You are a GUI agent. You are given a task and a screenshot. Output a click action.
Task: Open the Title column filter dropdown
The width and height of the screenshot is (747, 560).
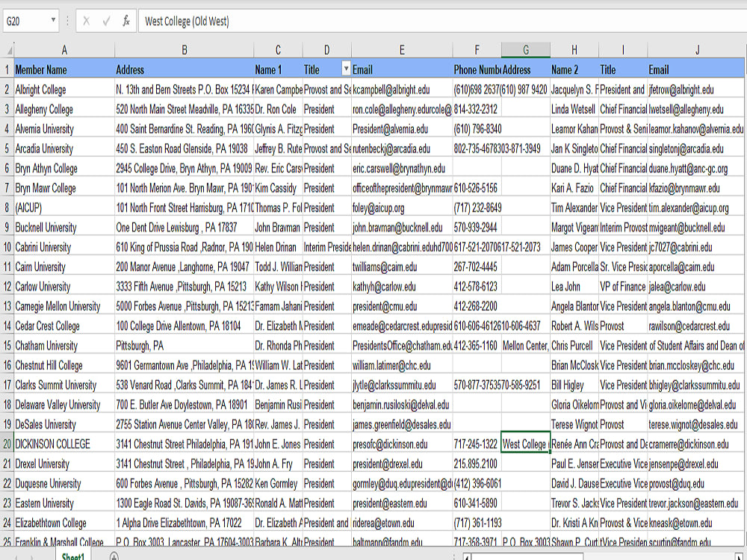click(x=346, y=69)
